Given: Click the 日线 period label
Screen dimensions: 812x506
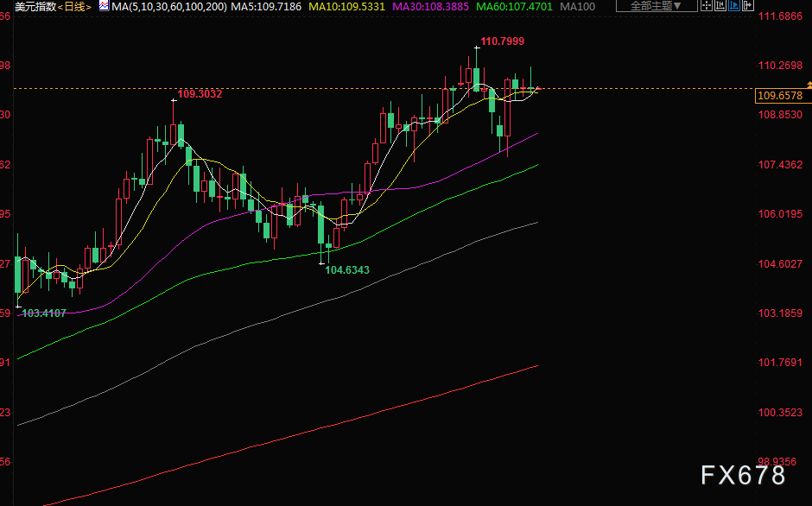Looking at the screenshot, I should [74, 7].
